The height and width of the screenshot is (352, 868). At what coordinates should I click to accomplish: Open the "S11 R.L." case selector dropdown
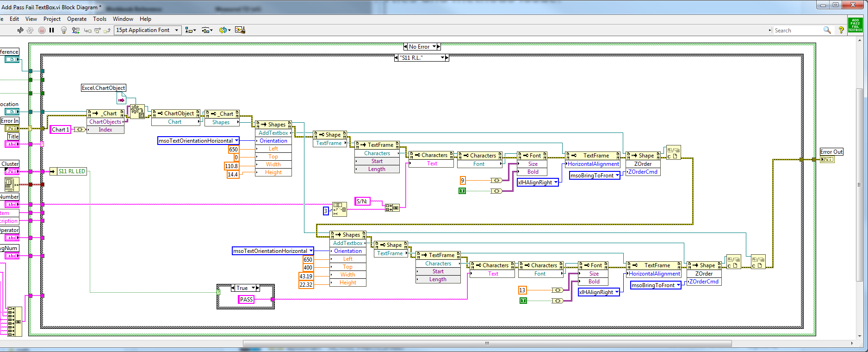(442, 58)
